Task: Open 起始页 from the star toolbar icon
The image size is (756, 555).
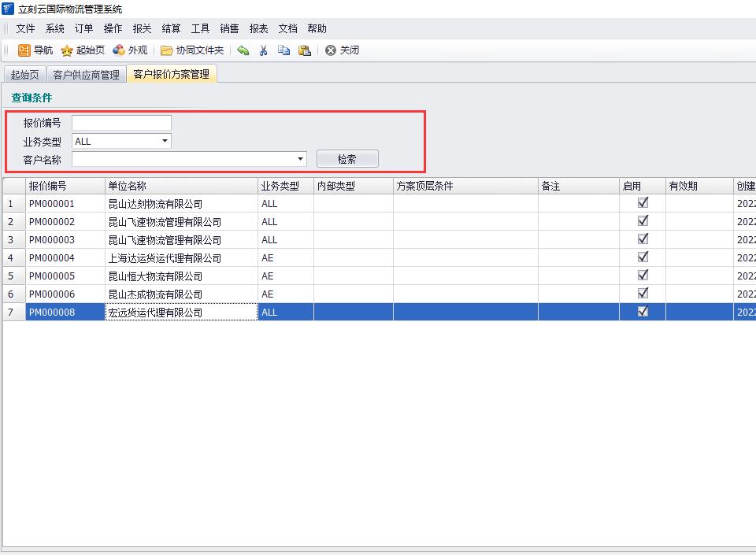Action: [68, 50]
